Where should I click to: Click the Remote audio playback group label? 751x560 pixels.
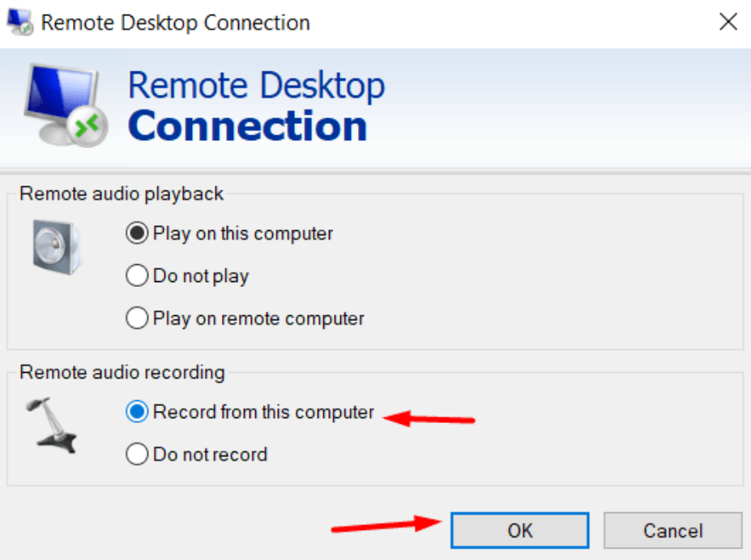[x=122, y=194]
